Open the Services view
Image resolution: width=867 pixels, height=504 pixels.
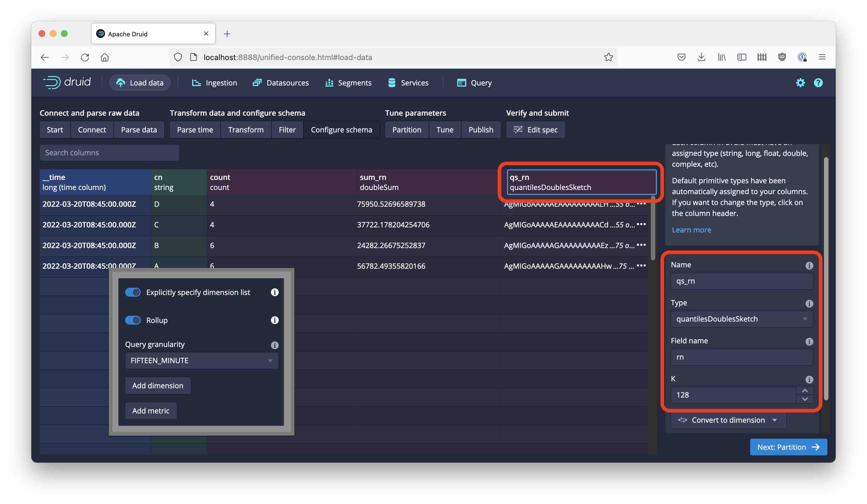408,83
